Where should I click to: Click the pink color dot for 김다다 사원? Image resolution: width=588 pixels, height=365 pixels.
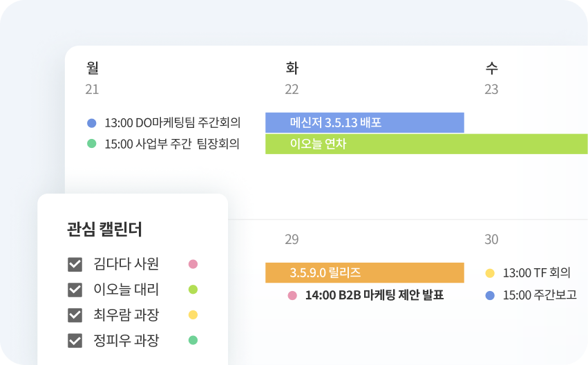(193, 264)
